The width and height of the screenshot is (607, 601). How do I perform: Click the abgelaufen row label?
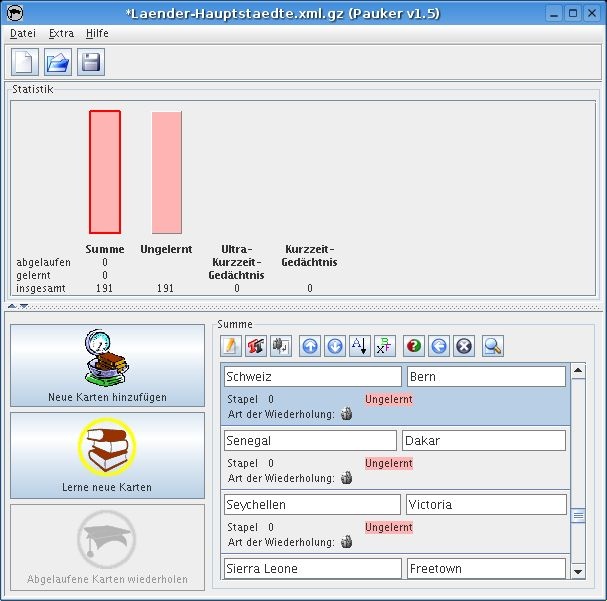pos(43,262)
